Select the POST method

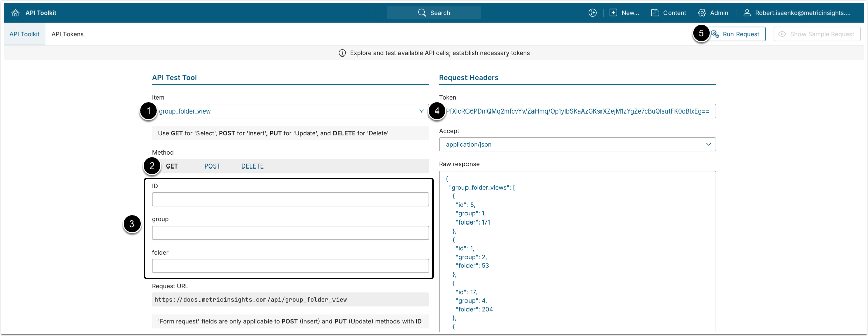click(212, 166)
